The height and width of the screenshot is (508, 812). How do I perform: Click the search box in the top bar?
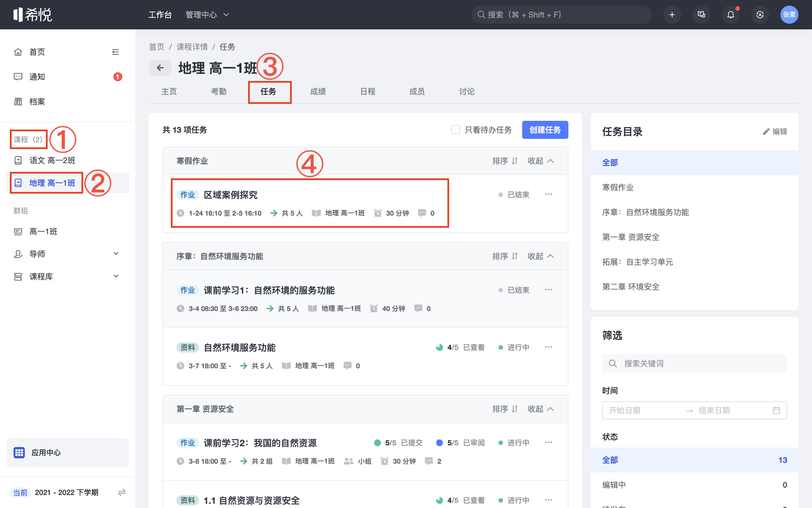point(561,15)
